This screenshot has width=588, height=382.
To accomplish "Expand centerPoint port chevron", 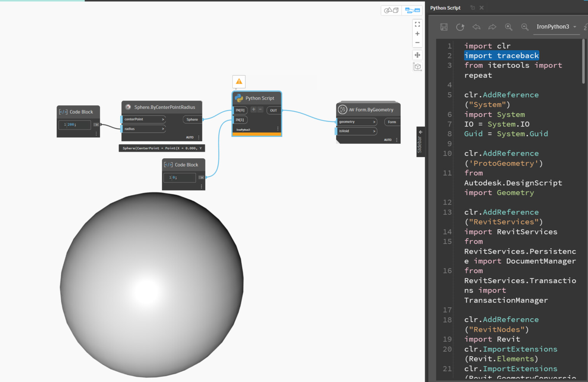I will click(x=163, y=119).
